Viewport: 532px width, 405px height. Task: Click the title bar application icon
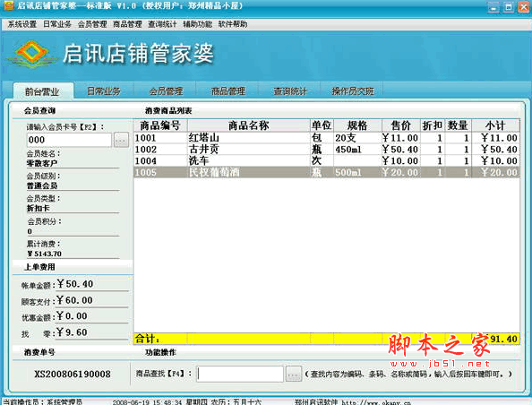coord(8,5)
